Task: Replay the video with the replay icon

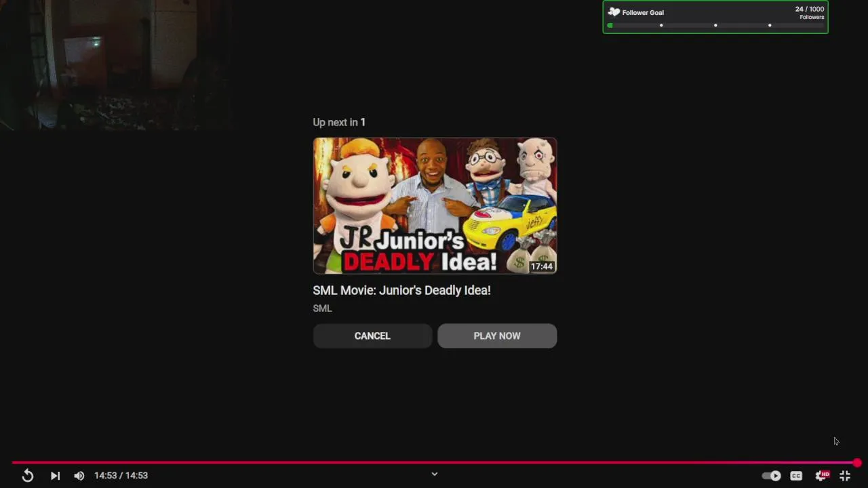Action: point(28,476)
